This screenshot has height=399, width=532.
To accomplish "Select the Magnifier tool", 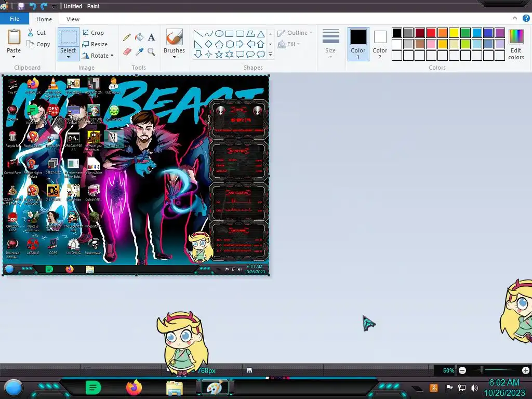I will pyautogui.click(x=151, y=51).
